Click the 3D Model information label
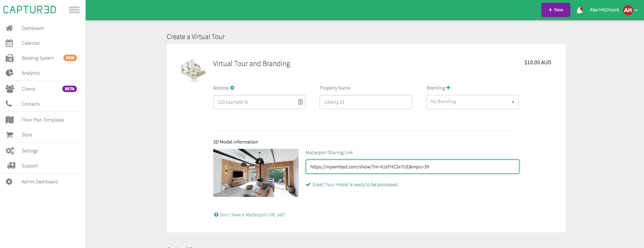Image resolution: width=644 pixels, height=248 pixels. pyautogui.click(x=235, y=142)
